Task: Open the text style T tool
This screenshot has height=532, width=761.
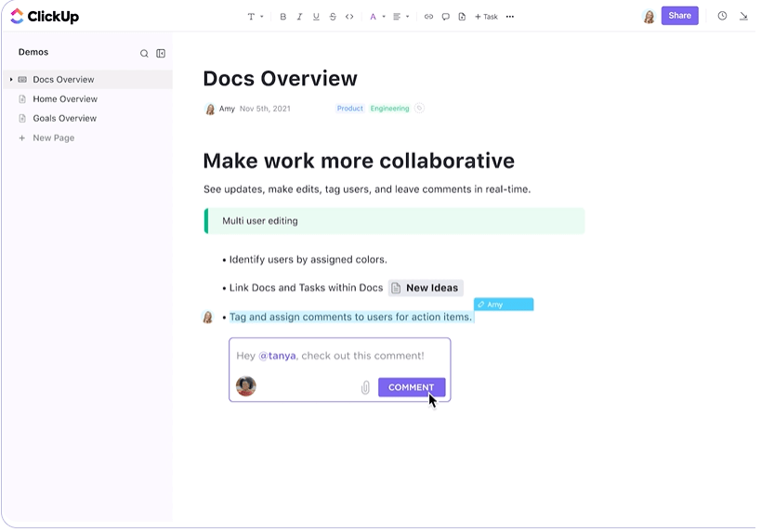Action: (251, 17)
